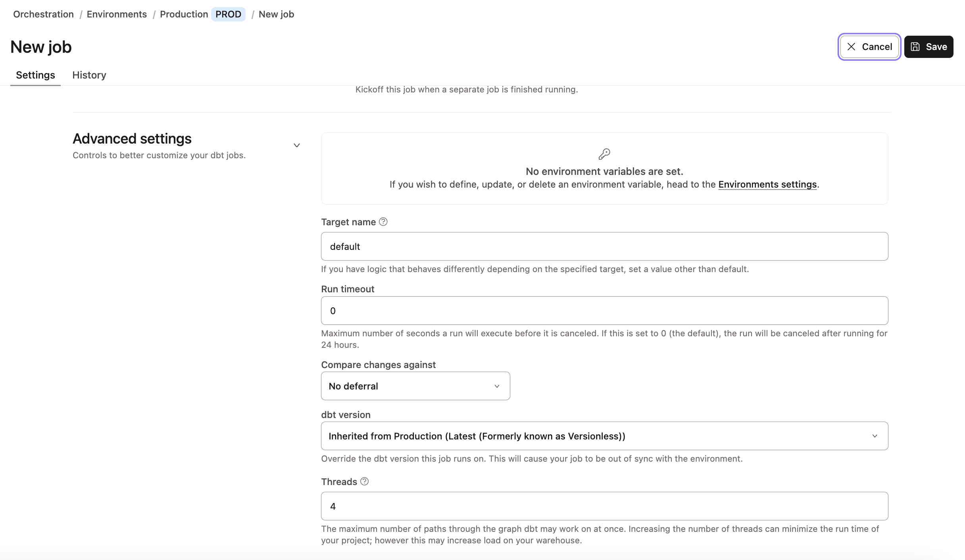Open the Environments settings link

pyautogui.click(x=767, y=184)
